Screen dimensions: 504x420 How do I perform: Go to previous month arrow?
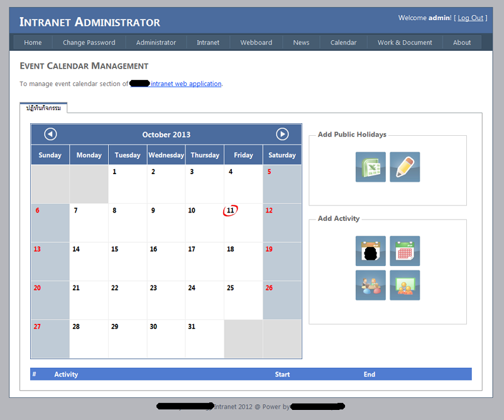pyautogui.click(x=50, y=134)
